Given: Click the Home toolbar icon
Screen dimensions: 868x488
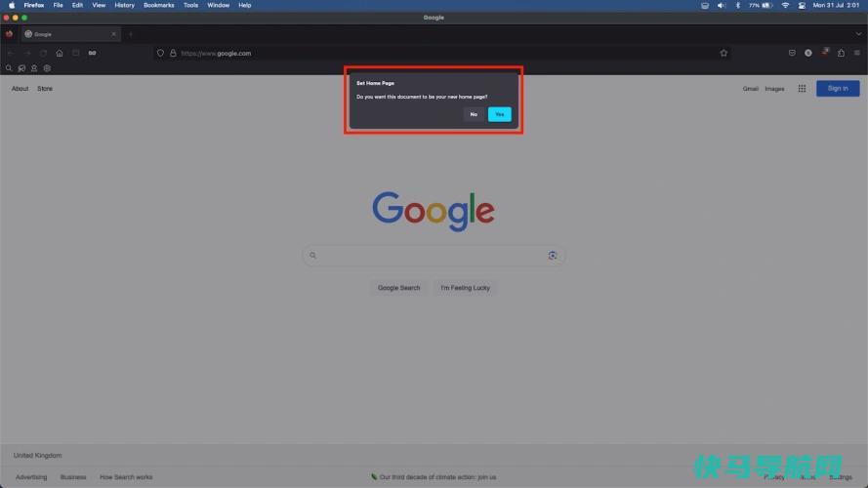Looking at the screenshot, I should [x=60, y=53].
